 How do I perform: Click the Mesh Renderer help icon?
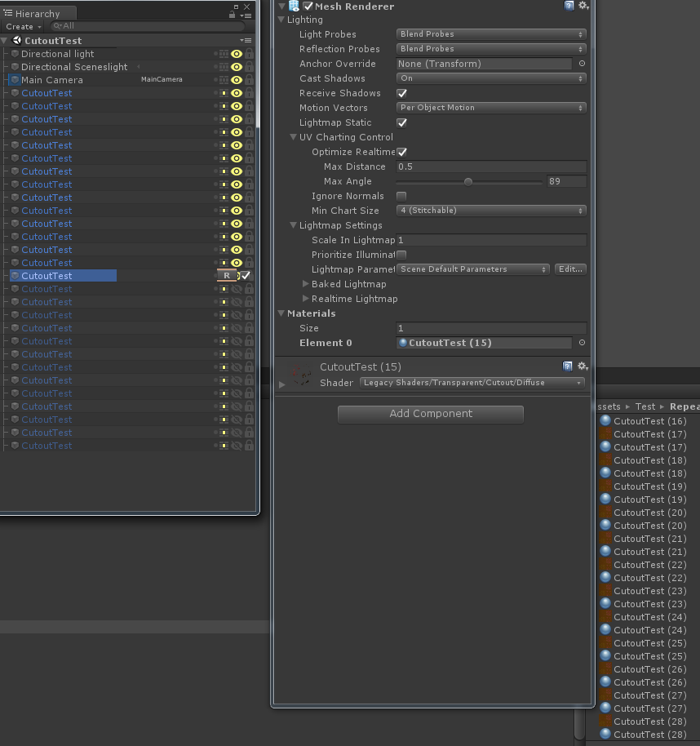(x=569, y=6)
